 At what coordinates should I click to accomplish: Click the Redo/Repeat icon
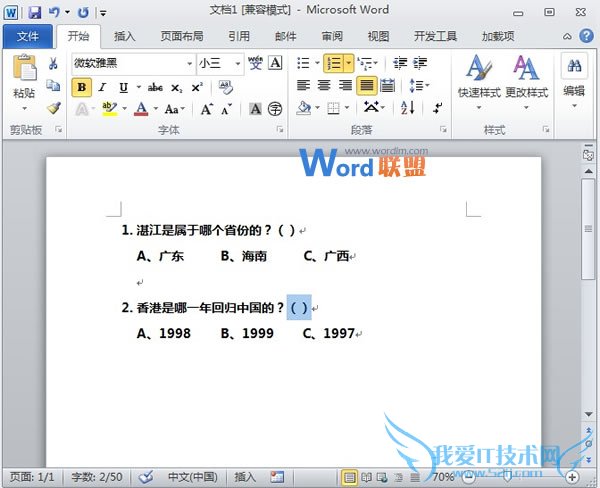coord(83,13)
